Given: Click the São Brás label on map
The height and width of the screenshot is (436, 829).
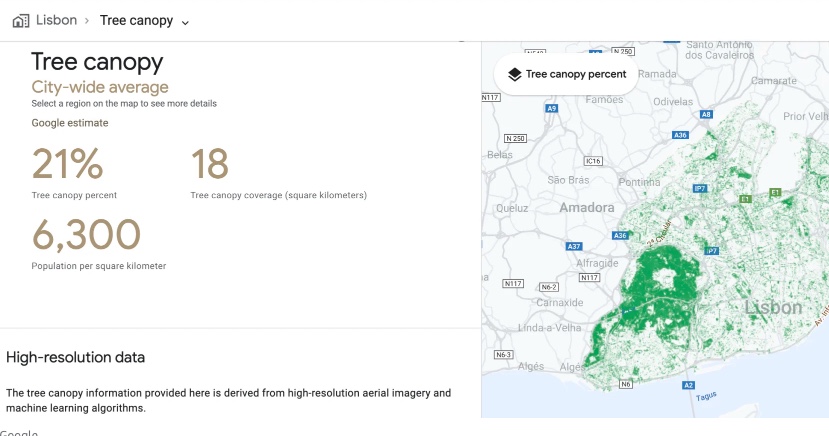Looking at the screenshot, I should [x=568, y=180].
